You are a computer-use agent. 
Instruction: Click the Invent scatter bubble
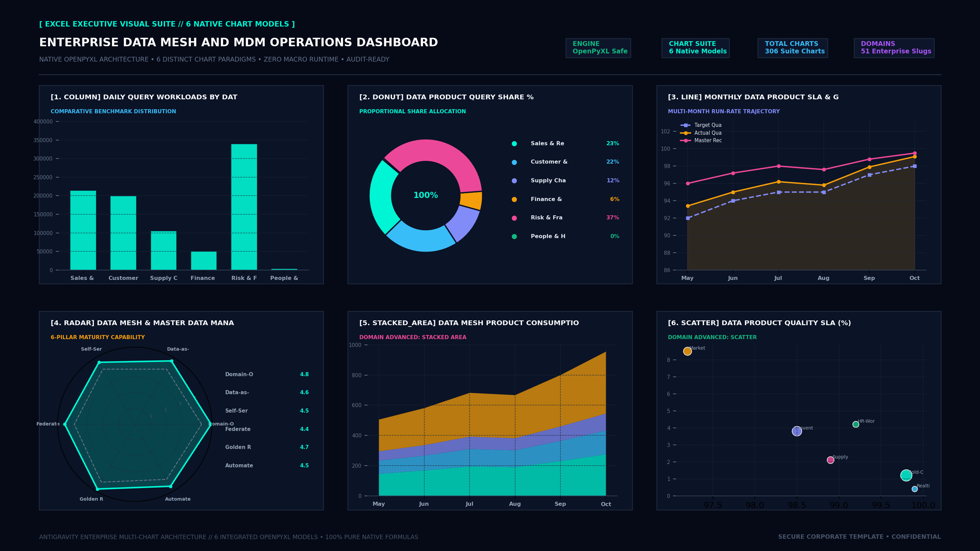[x=797, y=431]
